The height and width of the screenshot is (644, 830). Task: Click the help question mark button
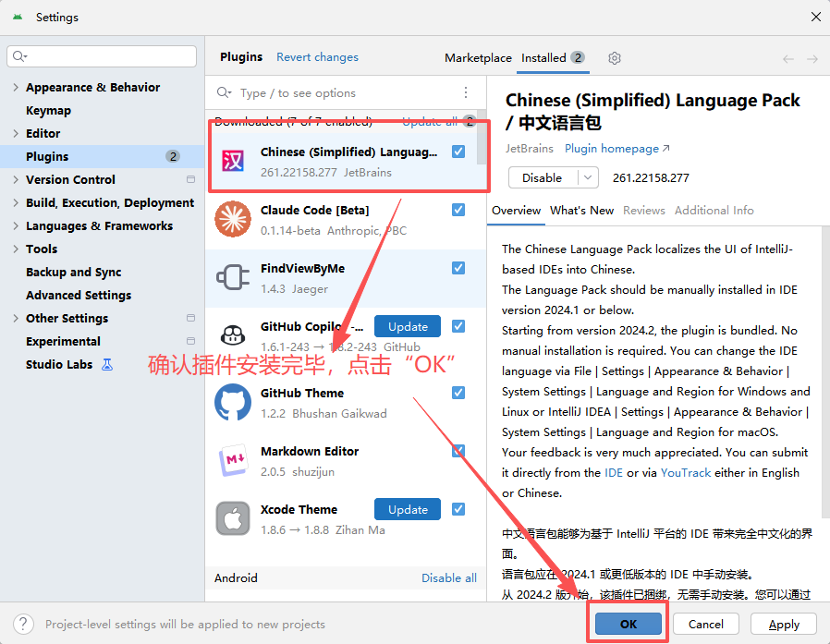point(23,624)
